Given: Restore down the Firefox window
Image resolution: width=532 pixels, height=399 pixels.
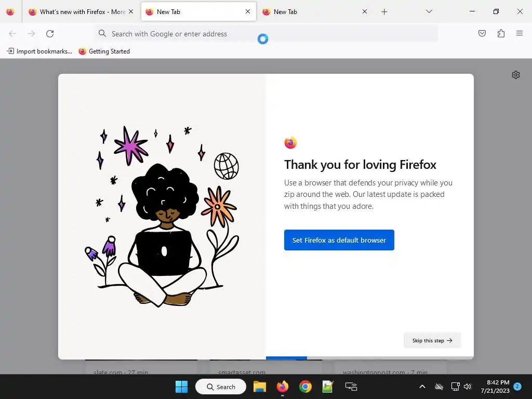Looking at the screenshot, I should click(x=496, y=11).
